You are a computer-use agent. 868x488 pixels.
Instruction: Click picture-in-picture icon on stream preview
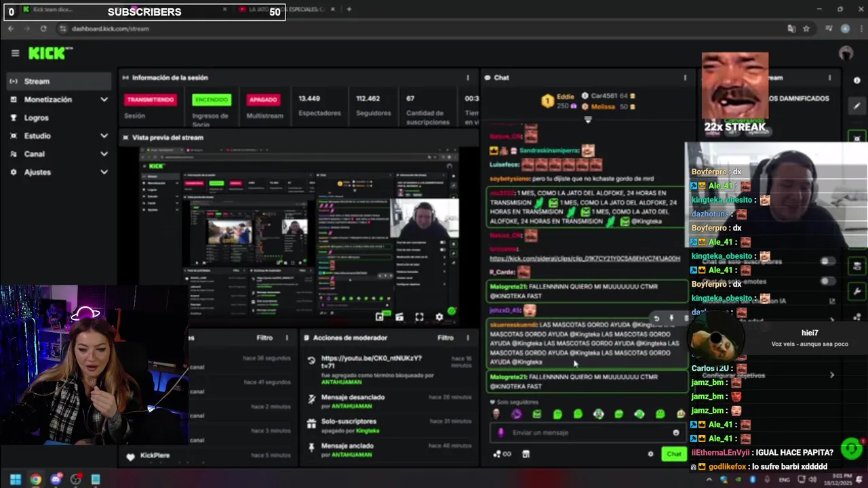tap(380, 317)
